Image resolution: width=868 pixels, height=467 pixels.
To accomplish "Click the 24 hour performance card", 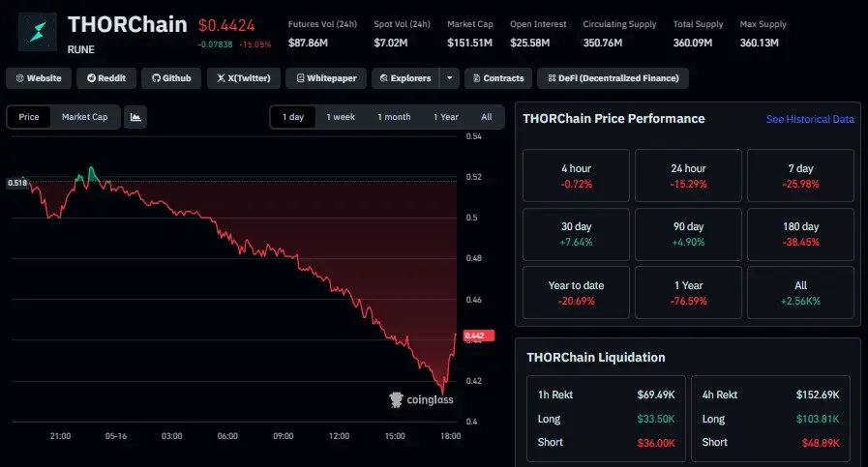I will coord(688,175).
